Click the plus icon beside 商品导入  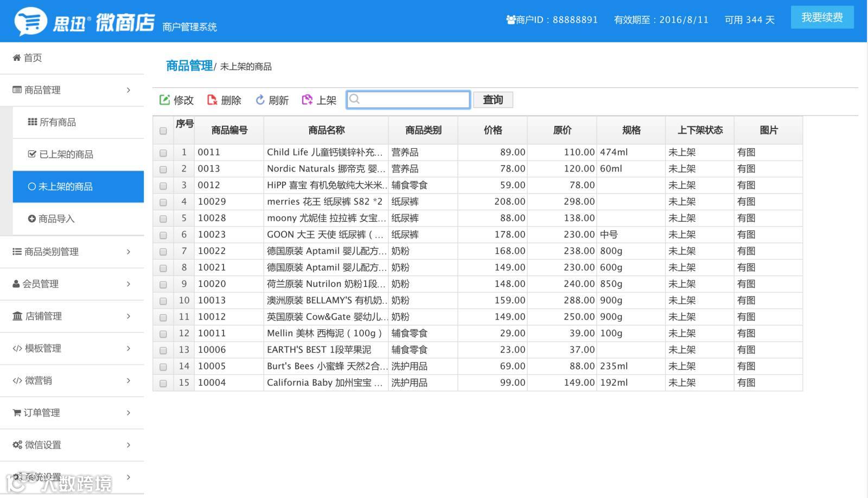pyautogui.click(x=31, y=219)
